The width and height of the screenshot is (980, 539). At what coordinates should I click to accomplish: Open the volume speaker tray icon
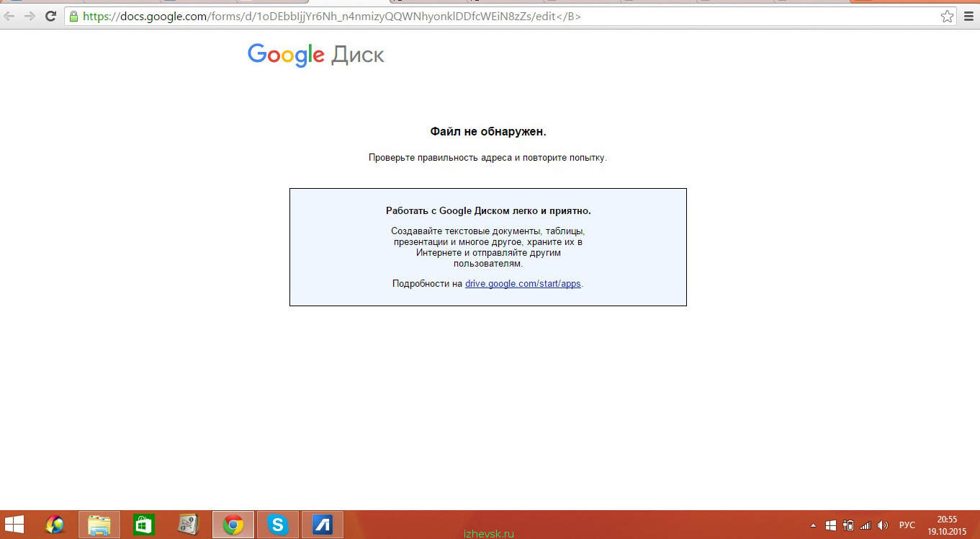click(883, 525)
